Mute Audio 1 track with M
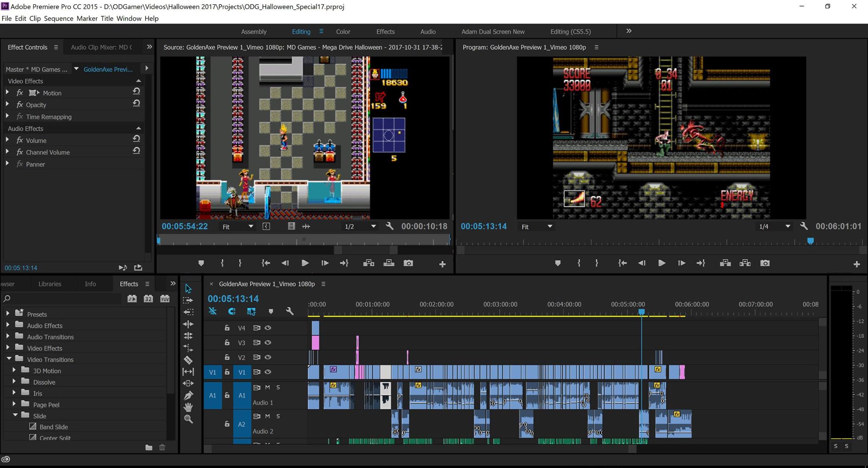 [x=267, y=387]
